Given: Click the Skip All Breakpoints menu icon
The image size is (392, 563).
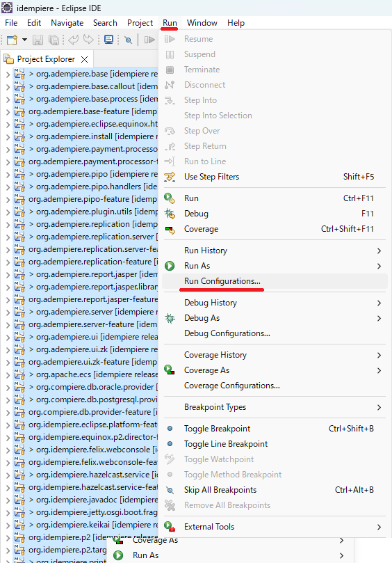Looking at the screenshot, I should click(x=170, y=490).
